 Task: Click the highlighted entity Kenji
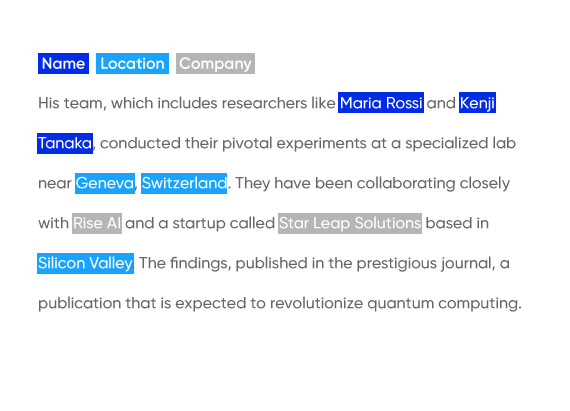click(x=477, y=103)
